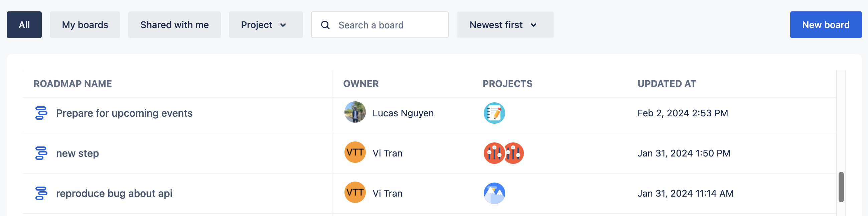Screen dimensions: 868x216
Task: Click Lucas Nguyen's avatar photo
Action: pos(355,112)
